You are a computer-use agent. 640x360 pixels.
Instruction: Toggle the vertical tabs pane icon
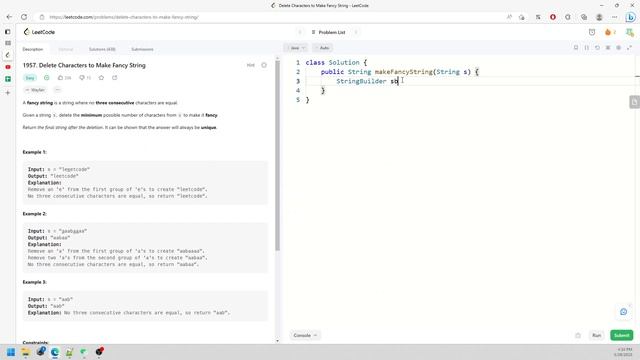click(x=8, y=31)
